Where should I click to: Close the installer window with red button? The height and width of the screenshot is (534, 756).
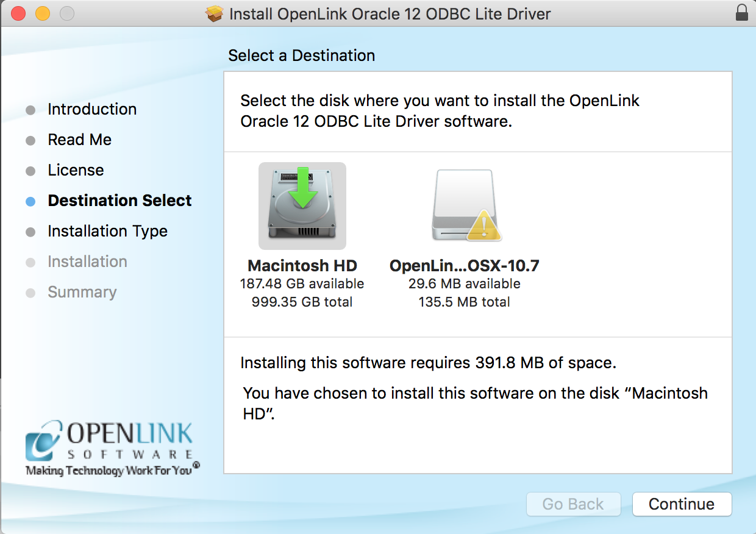[18, 13]
